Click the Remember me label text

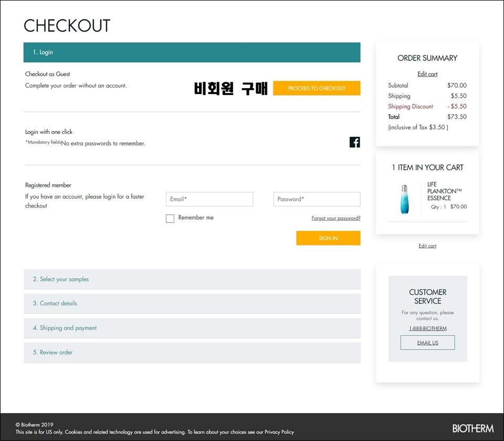(196, 217)
